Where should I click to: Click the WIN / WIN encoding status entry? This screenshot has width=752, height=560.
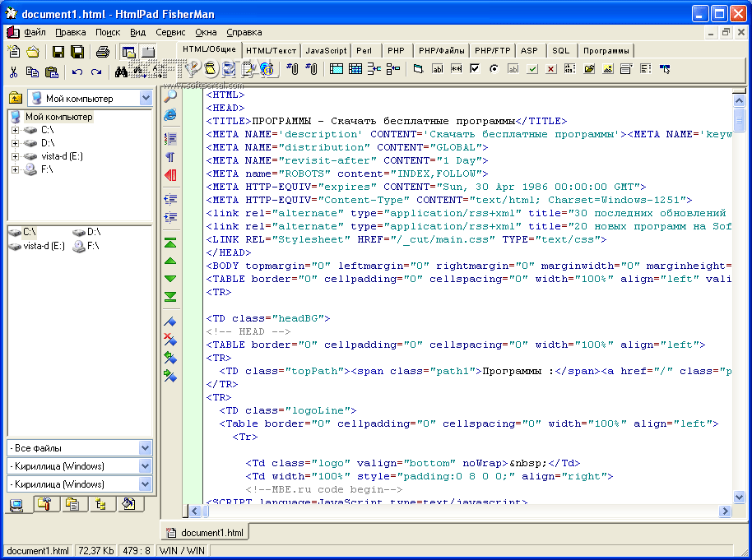[x=182, y=550]
